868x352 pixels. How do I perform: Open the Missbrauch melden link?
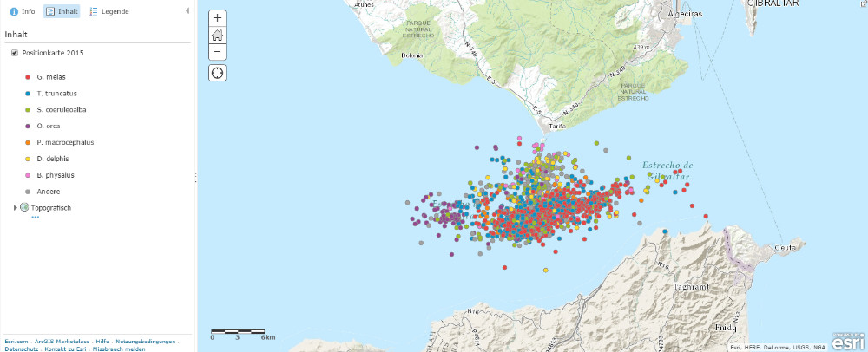[x=119, y=349]
